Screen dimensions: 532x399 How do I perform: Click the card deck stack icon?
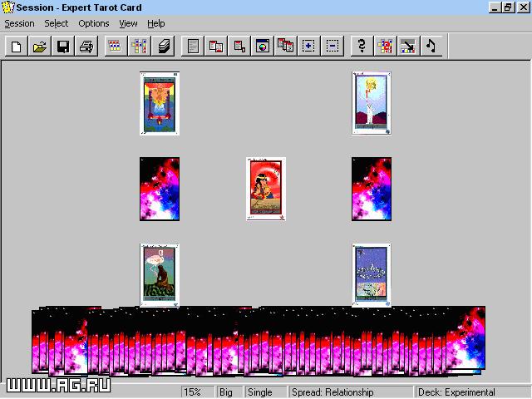164,47
